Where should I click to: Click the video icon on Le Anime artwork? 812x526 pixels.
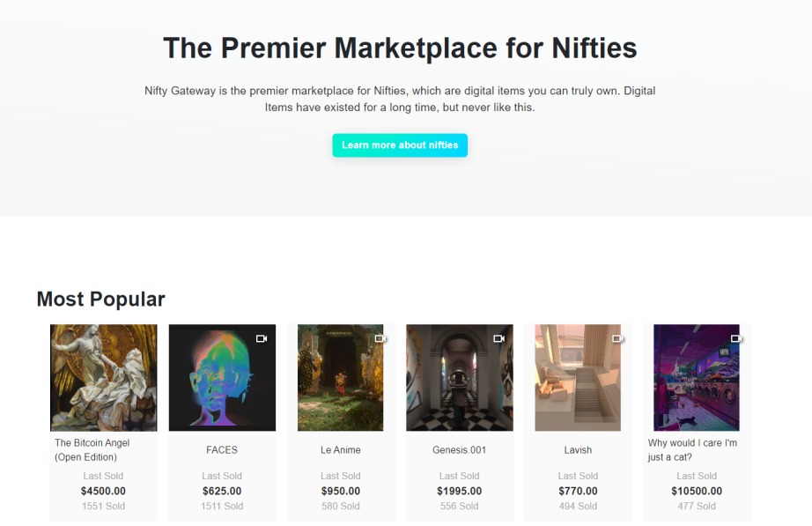[x=380, y=338]
